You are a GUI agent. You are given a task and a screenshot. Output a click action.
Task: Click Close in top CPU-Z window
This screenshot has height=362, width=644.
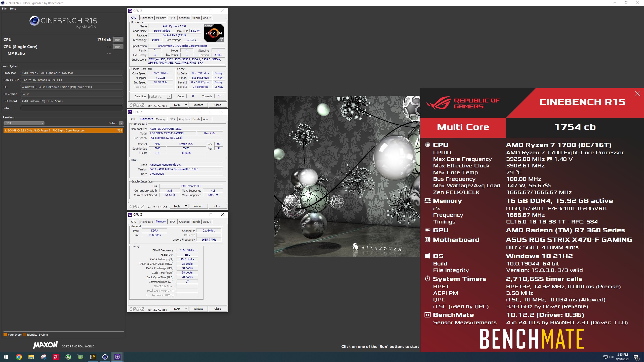tap(218, 105)
